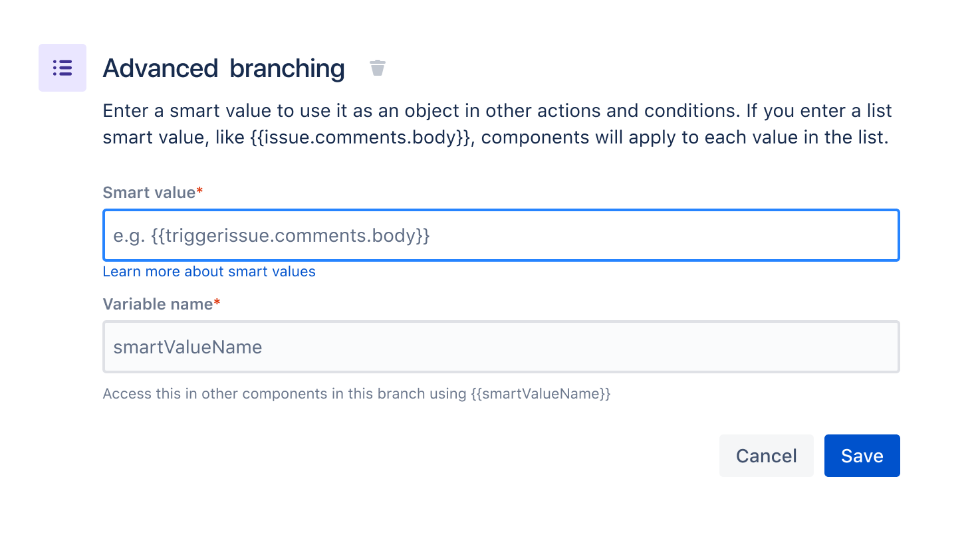Click the Smart value field label
This screenshot has width=980, height=554.
[149, 193]
